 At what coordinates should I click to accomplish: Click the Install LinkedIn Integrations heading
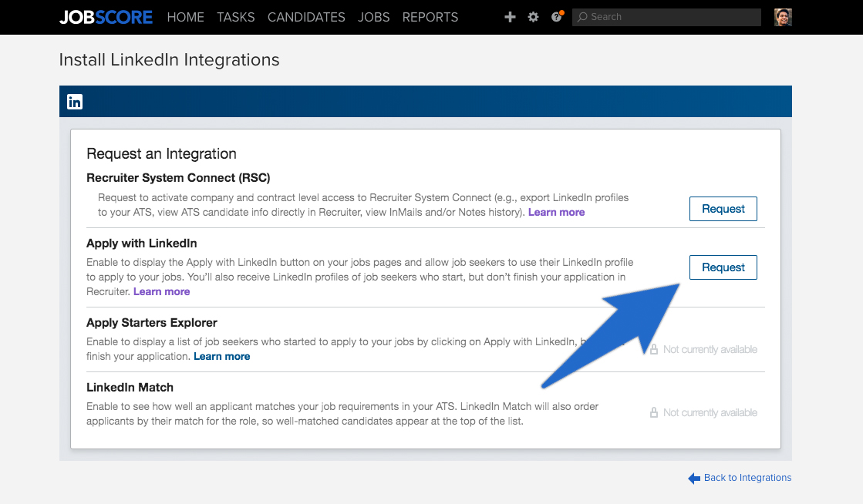[170, 59]
